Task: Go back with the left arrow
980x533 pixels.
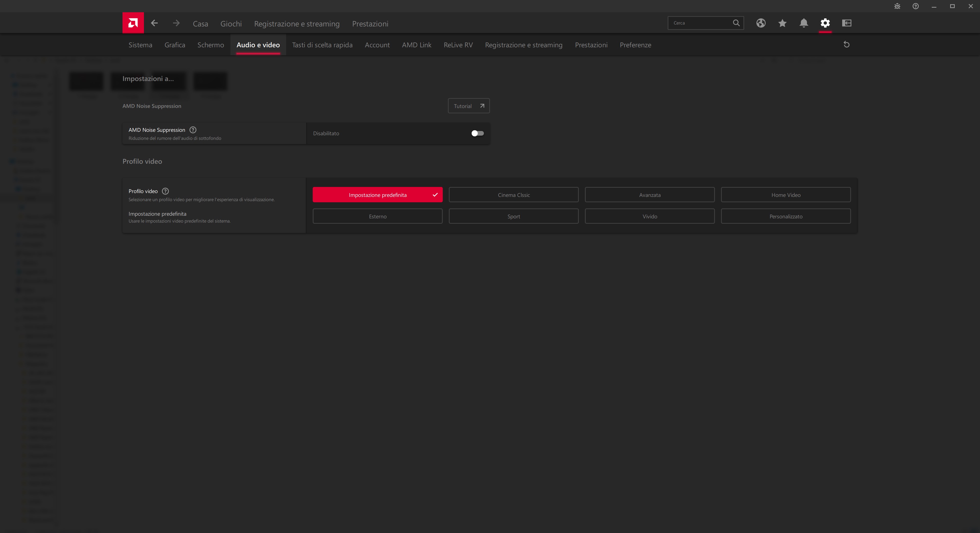Action: (154, 23)
